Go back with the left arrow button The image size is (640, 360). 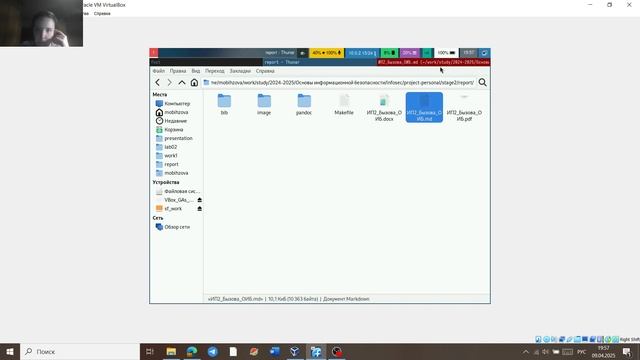tap(158, 82)
